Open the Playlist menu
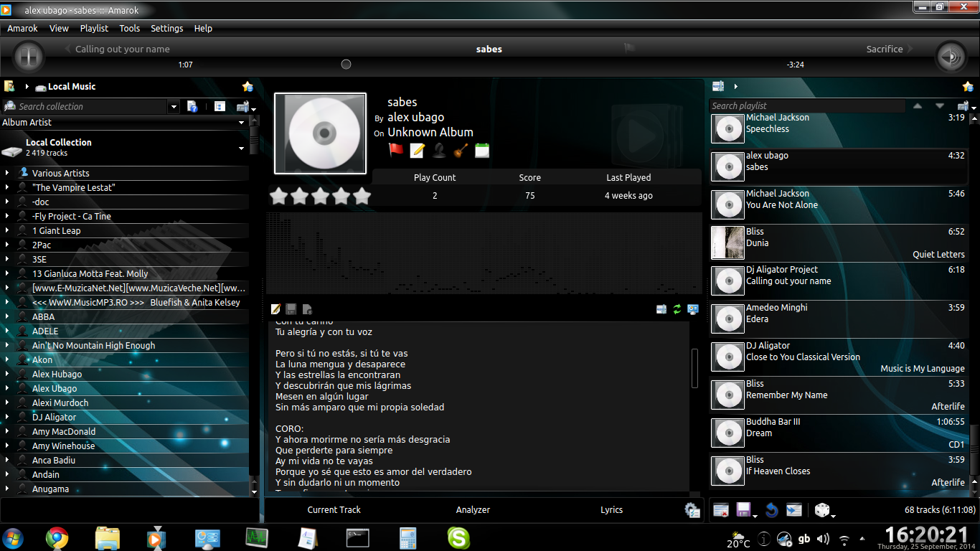 click(x=94, y=28)
